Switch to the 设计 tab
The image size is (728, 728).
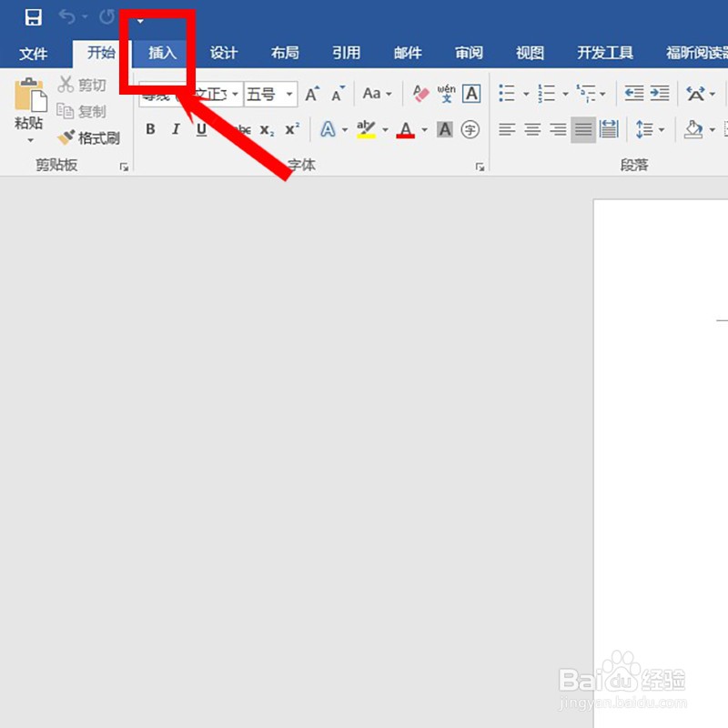pyautogui.click(x=223, y=53)
